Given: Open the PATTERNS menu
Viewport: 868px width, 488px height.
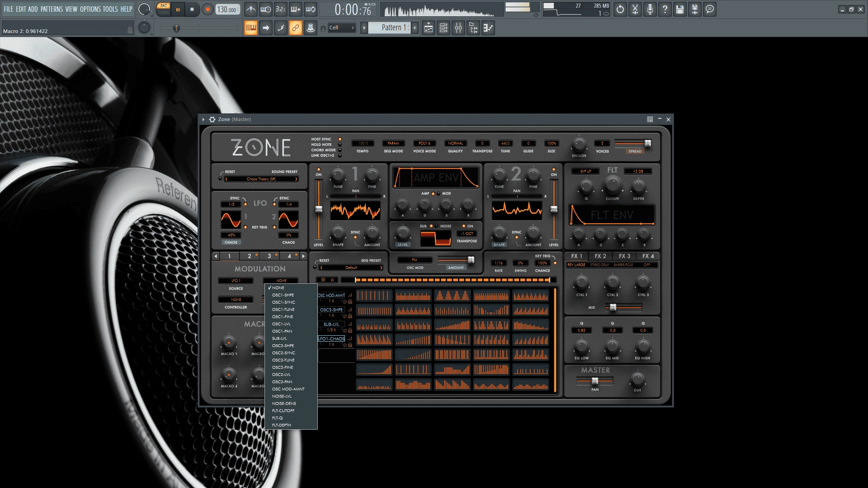Looking at the screenshot, I should pyautogui.click(x=52, y=9).
